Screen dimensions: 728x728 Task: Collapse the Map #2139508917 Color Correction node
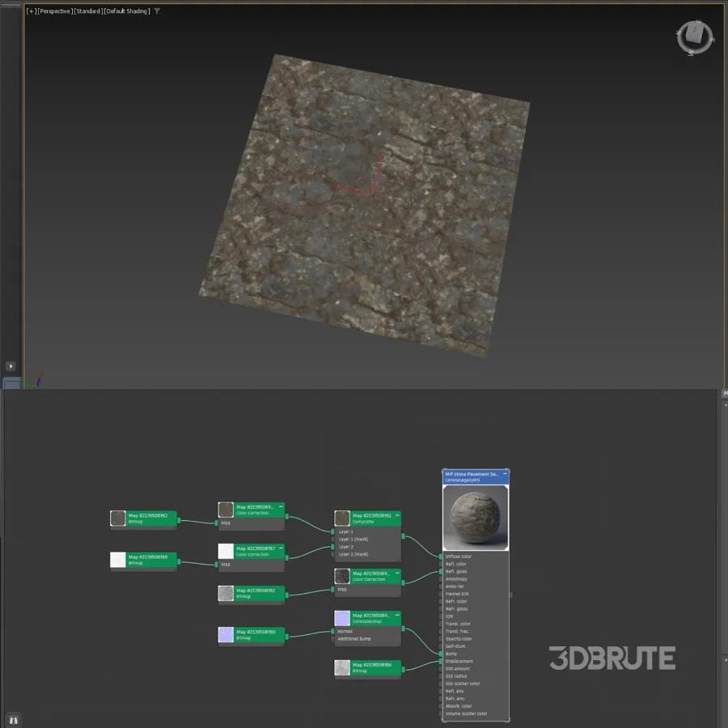coord(281,548)
